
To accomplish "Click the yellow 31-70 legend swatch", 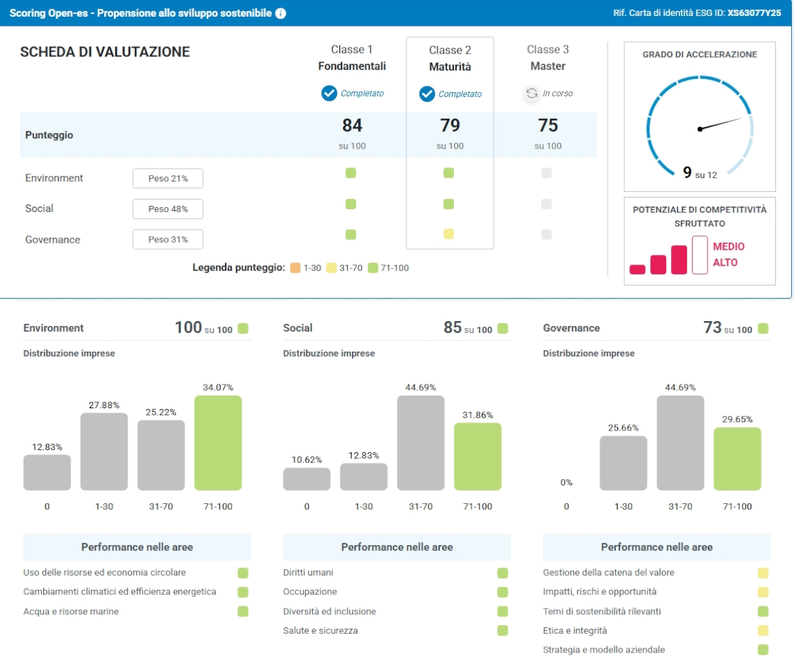I will click(x=331, y=268).
